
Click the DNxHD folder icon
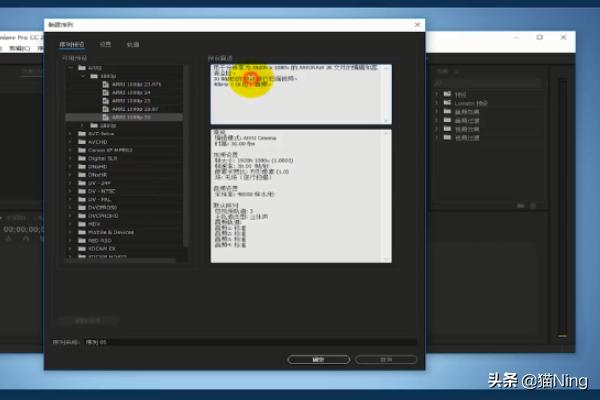click(82, 167)
